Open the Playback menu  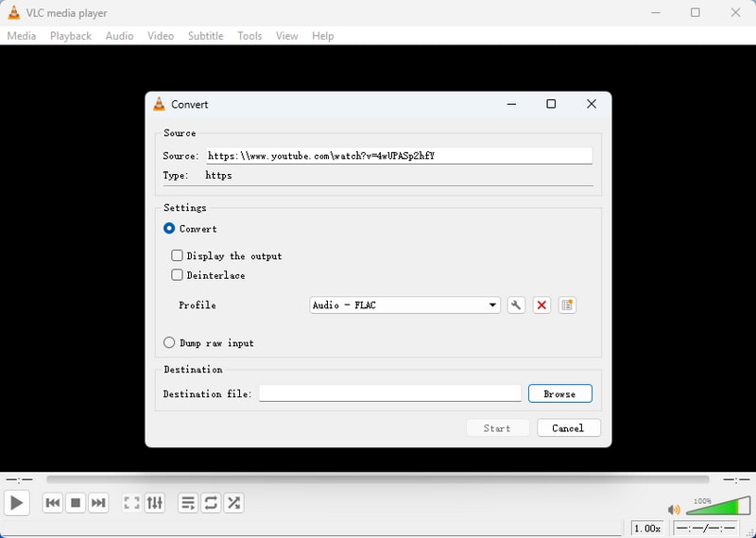point(70,36)
